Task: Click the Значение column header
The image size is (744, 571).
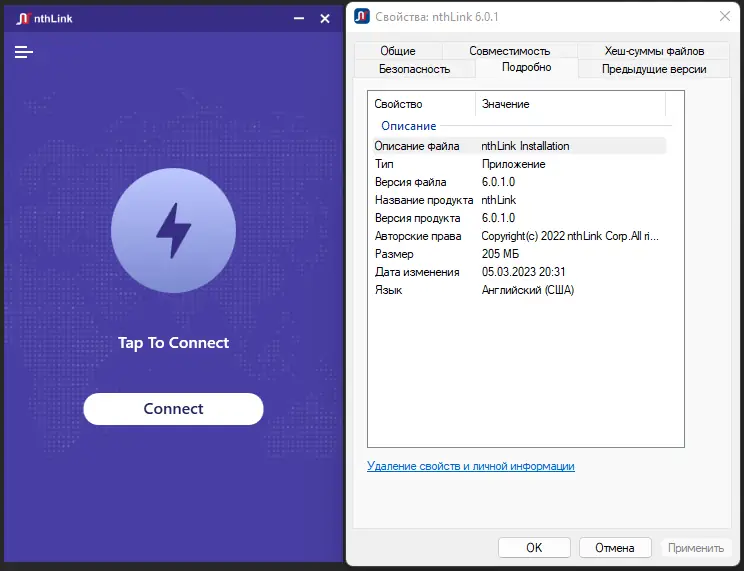Action: click(x=570, y=104)
